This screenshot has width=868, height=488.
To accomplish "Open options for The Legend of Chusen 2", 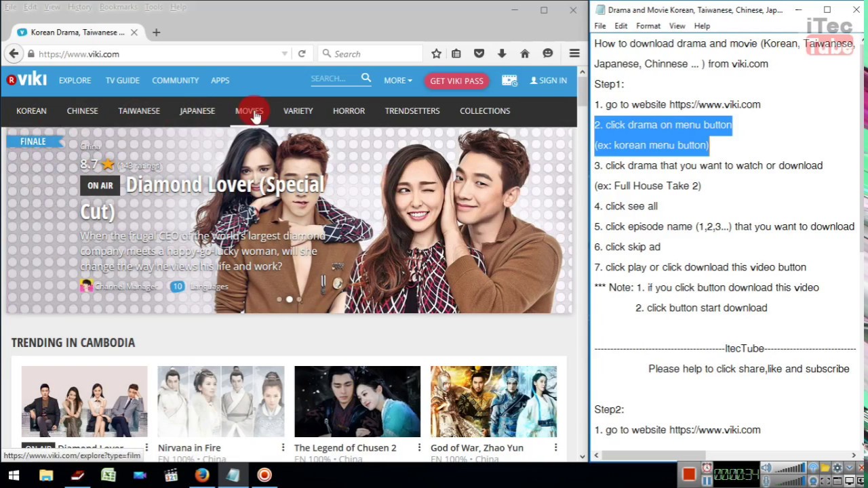I will click(x=419, y=447).
